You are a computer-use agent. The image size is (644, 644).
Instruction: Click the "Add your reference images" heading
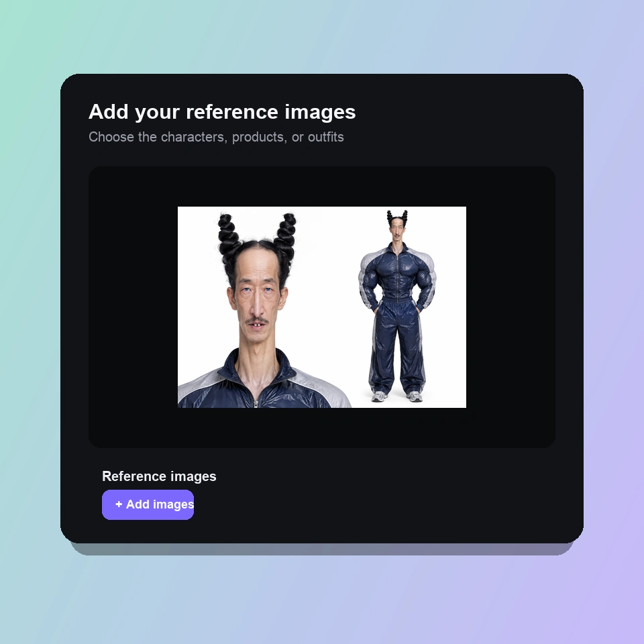[222, 112]
